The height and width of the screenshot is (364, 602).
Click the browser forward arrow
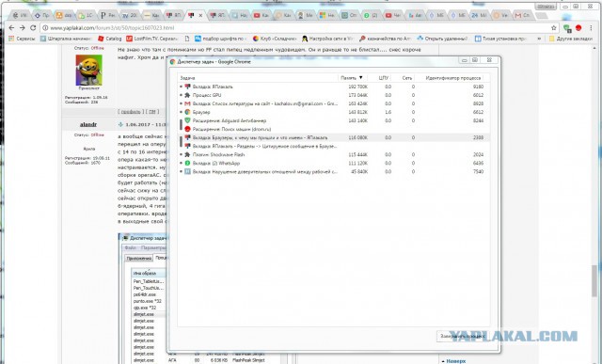tap(23, 27)
